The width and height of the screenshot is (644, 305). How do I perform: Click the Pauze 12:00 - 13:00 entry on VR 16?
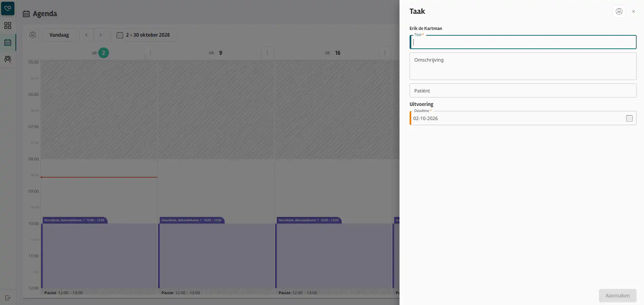(x=298, y=293)
